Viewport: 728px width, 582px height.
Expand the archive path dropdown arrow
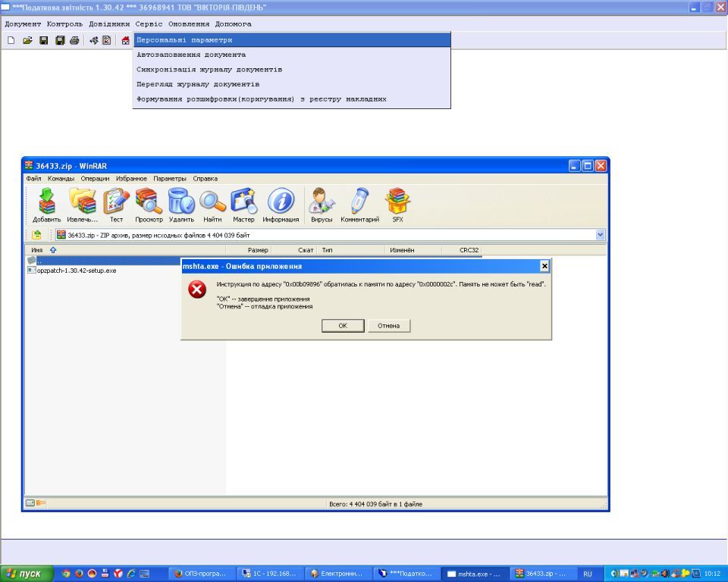coord(600,235)
